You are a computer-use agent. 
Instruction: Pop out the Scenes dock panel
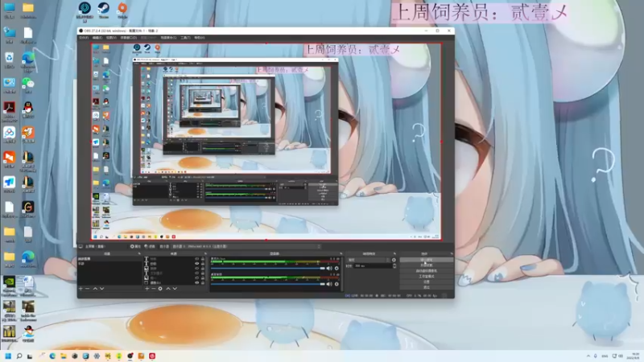pyautogui.click(x=139, y=253)
